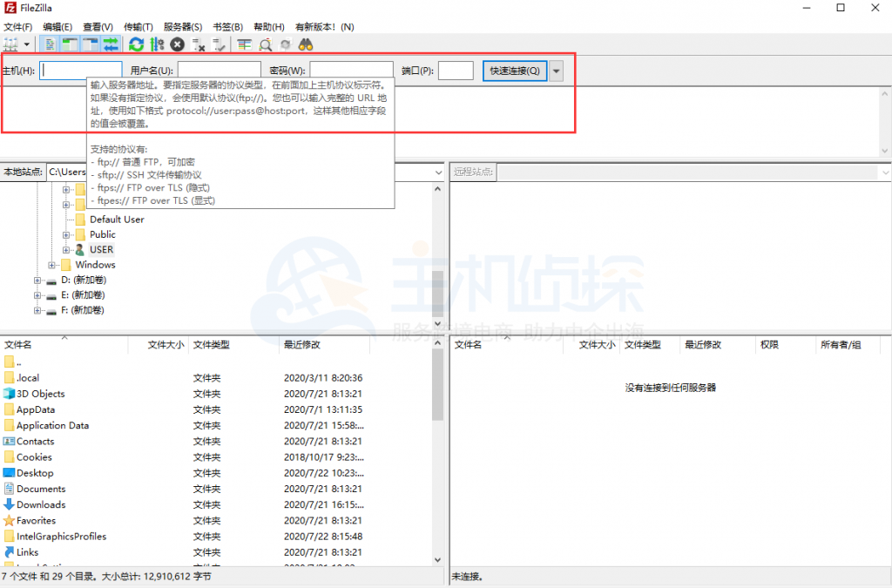Click the filename filters magnifier icon
Viewport: 892px width, 588px height.
point(265,44)
